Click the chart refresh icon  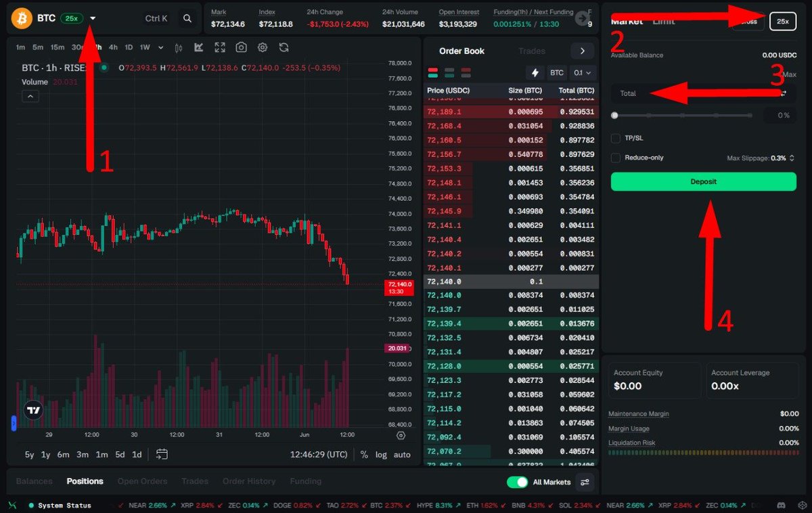[x=284, y=47]
